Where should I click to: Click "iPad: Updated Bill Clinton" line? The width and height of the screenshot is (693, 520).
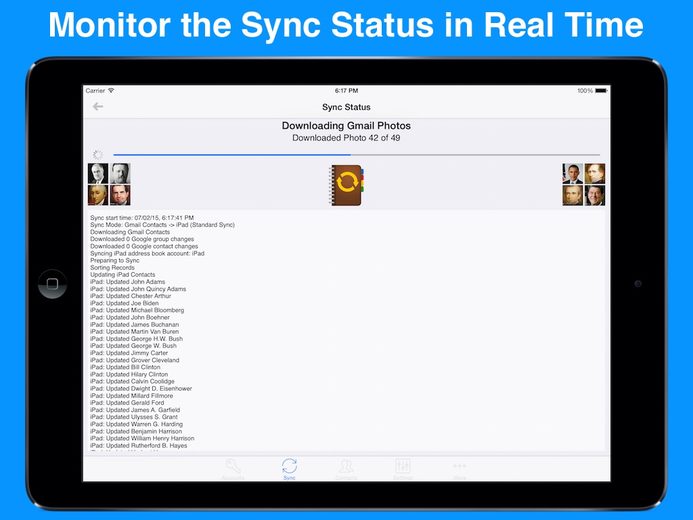tap(125, 367)
